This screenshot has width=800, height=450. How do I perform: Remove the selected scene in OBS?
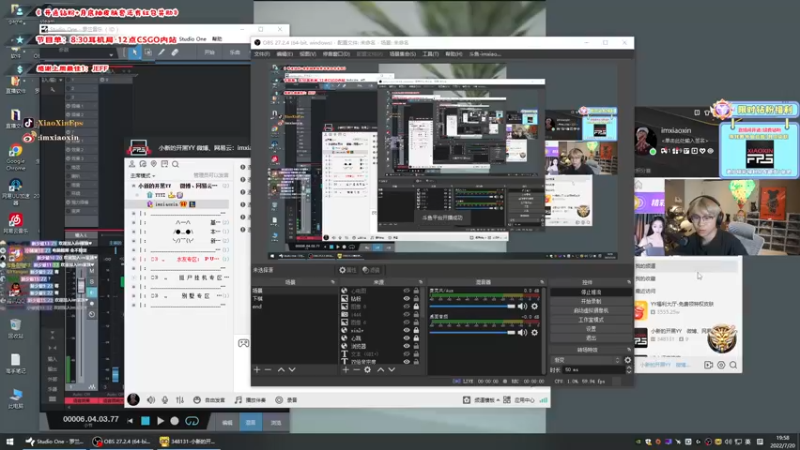coord(268,369)
